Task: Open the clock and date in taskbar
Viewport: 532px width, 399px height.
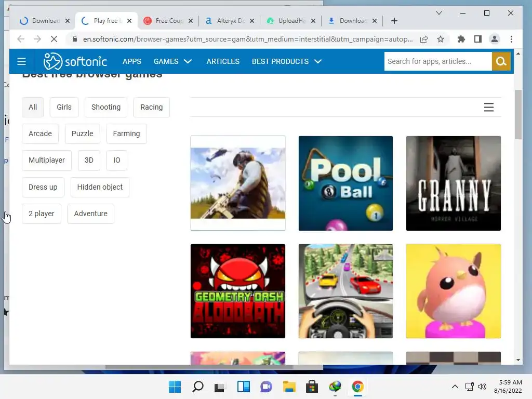Action: point(508,387)
